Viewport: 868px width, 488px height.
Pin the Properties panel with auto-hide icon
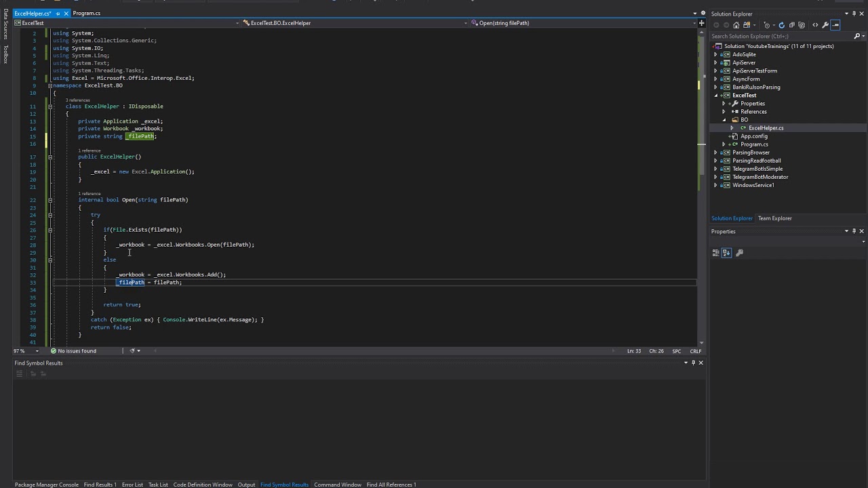tap(854, 231)
